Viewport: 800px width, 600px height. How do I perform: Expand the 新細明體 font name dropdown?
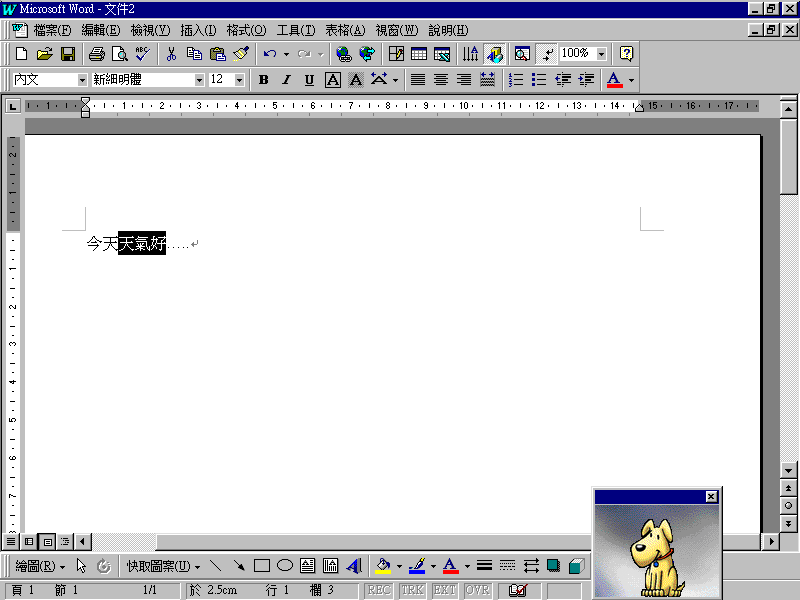tap(200, 80)
